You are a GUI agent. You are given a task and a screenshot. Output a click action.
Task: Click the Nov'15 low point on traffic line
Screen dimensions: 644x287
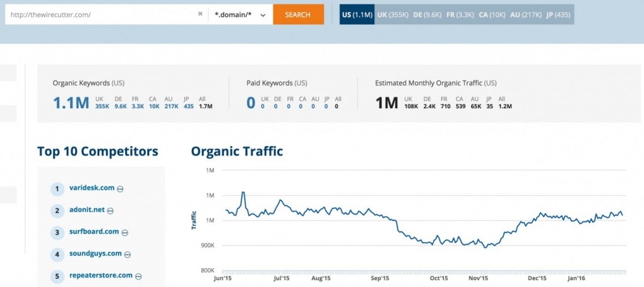485,247
